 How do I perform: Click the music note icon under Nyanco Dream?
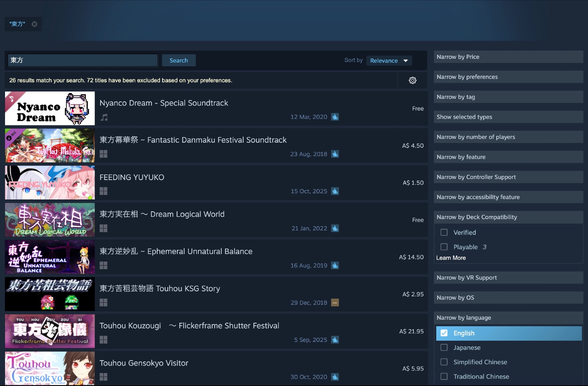pyautogui.click(x=104, y=117)
